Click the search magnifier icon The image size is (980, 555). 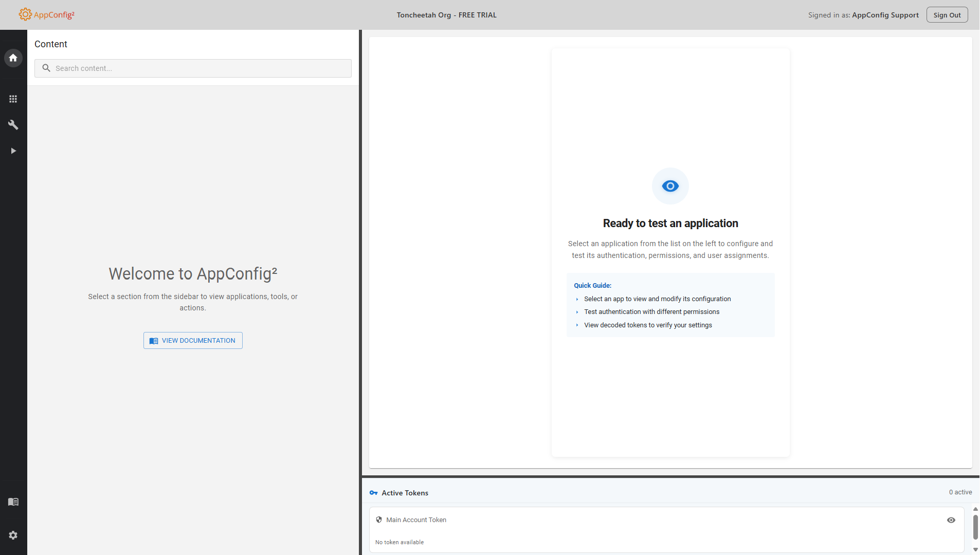[46, 68]
